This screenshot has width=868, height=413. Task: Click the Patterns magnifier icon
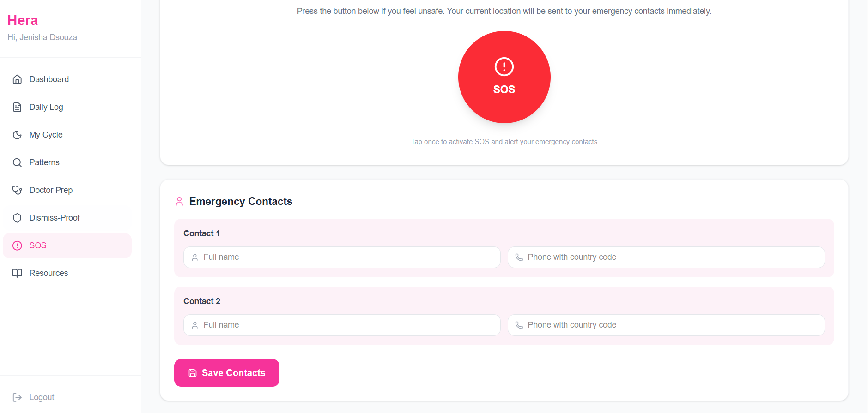(17, 162)
